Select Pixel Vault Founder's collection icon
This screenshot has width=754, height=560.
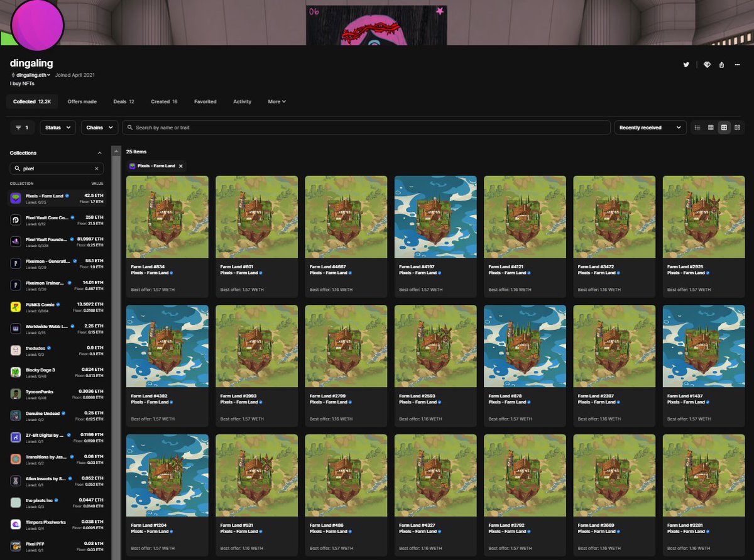pos(16,241)
